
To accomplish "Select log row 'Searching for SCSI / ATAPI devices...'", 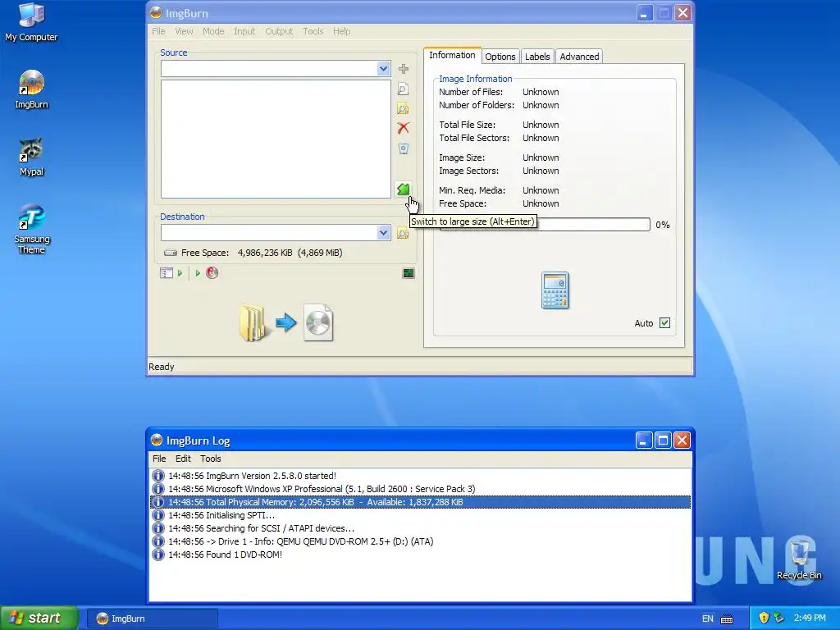I will coord(421,528).
